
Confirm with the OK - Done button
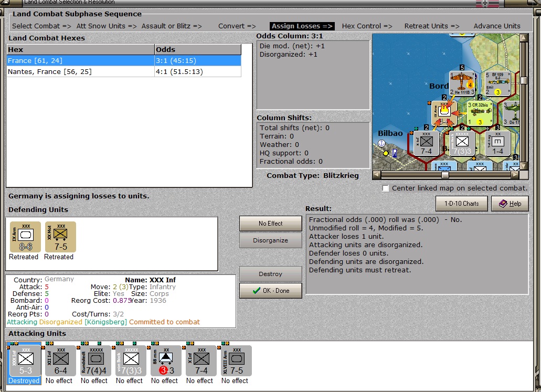pos(271,291)
